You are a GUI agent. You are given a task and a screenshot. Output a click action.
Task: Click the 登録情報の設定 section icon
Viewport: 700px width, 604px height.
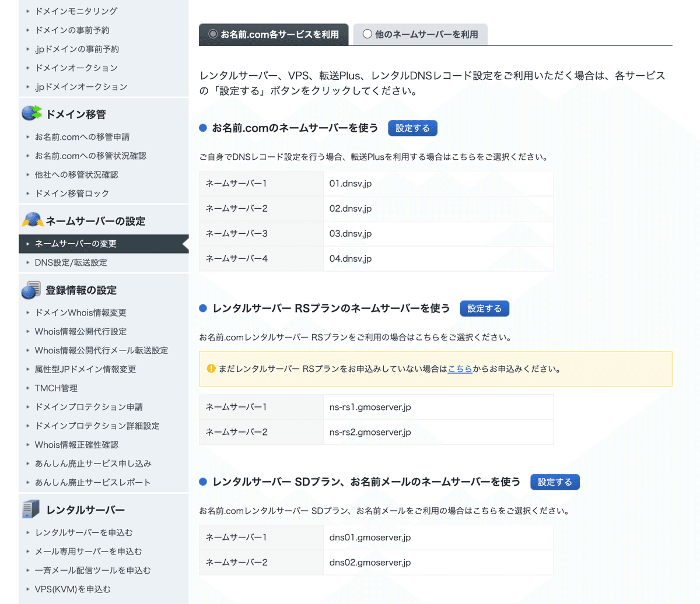pos(32,290)
